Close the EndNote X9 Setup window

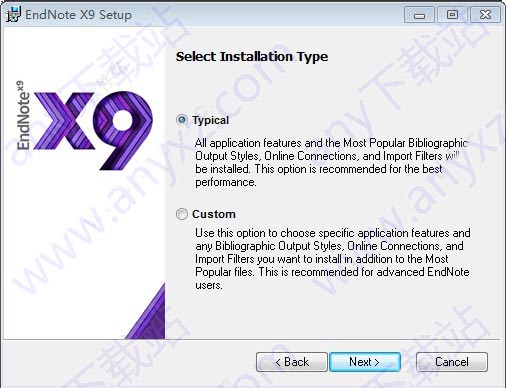485,15
